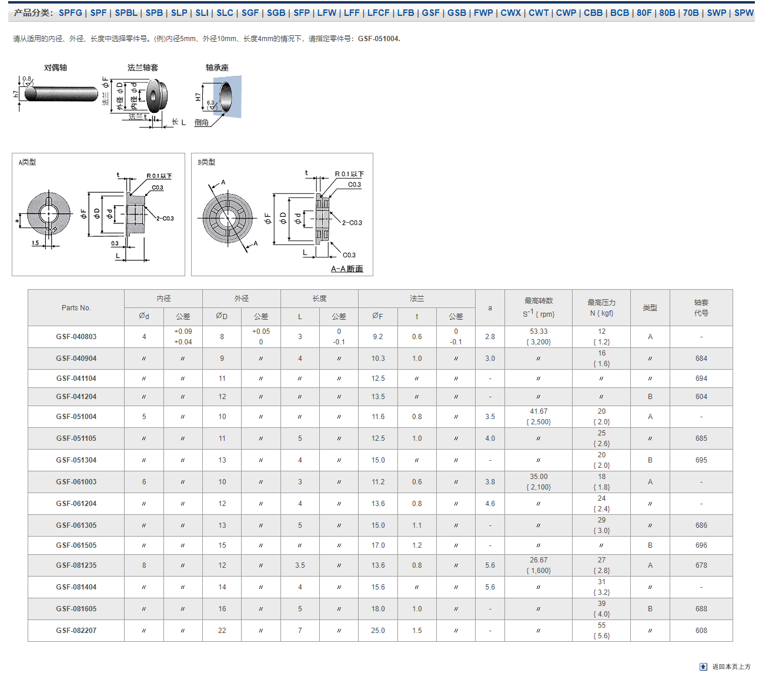Select part number GSF-061003

coord(76,482)
